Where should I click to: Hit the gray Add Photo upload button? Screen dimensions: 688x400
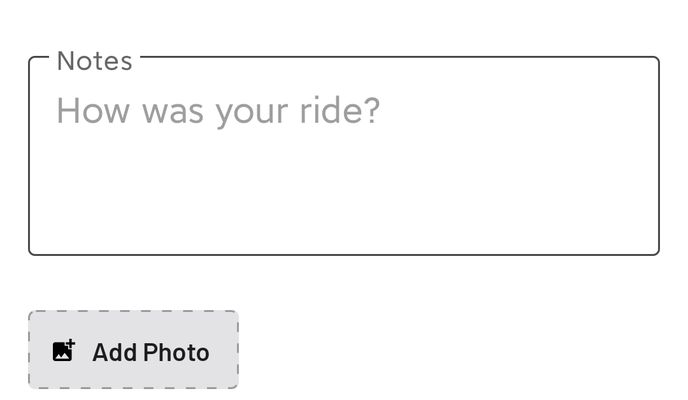pyautogui.click(x=133, y=350)
